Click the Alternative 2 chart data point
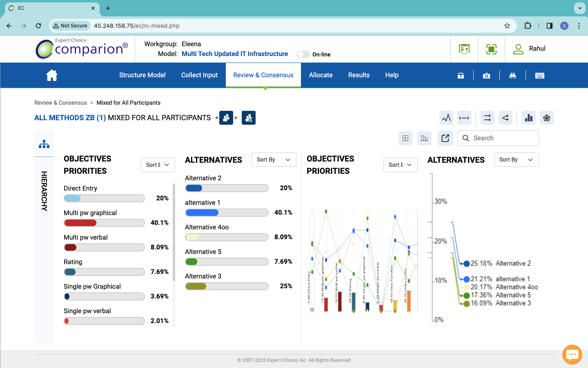The width and height of the screenshot is (588, 368). 466,264
